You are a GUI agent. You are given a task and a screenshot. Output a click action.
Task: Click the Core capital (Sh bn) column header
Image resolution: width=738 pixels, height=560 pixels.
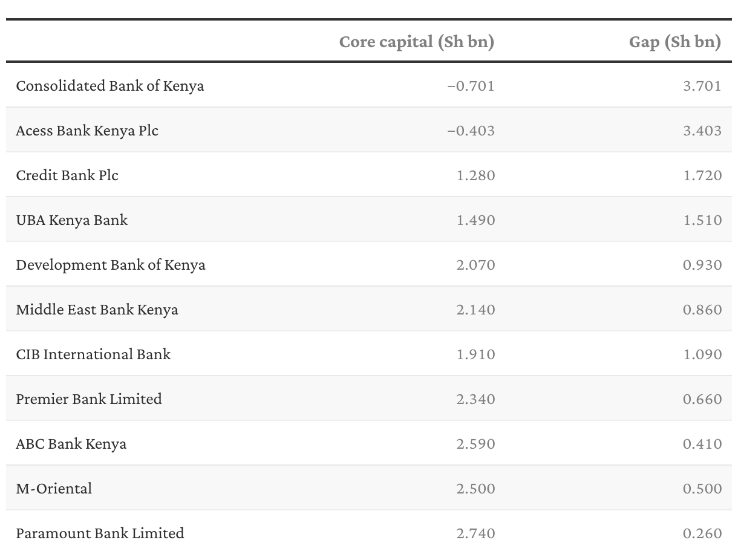416,42
